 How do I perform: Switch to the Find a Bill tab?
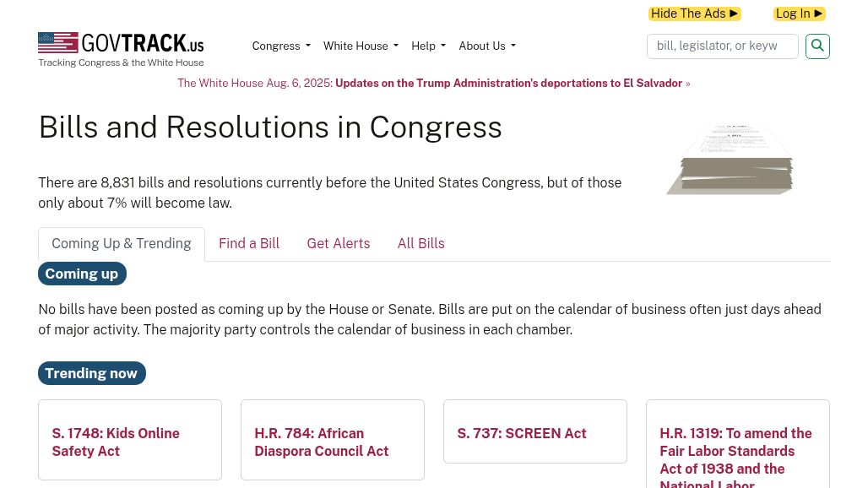pos(249,243)
